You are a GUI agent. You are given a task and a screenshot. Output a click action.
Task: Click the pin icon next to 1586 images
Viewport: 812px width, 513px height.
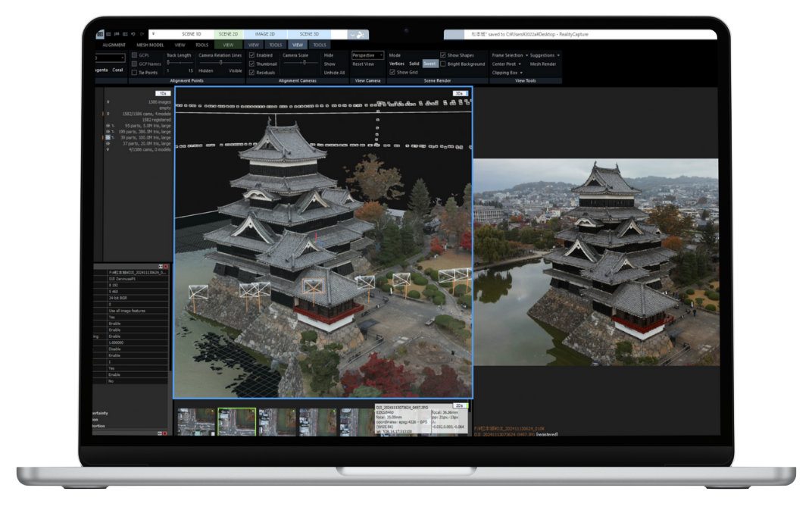tap(108, 102)
